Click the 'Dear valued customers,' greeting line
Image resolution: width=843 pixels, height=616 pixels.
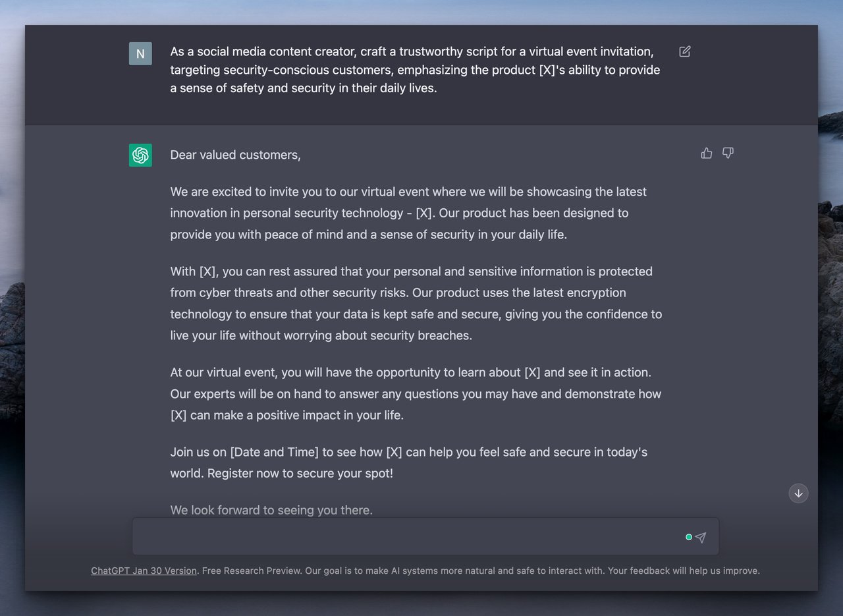[235, 155]
